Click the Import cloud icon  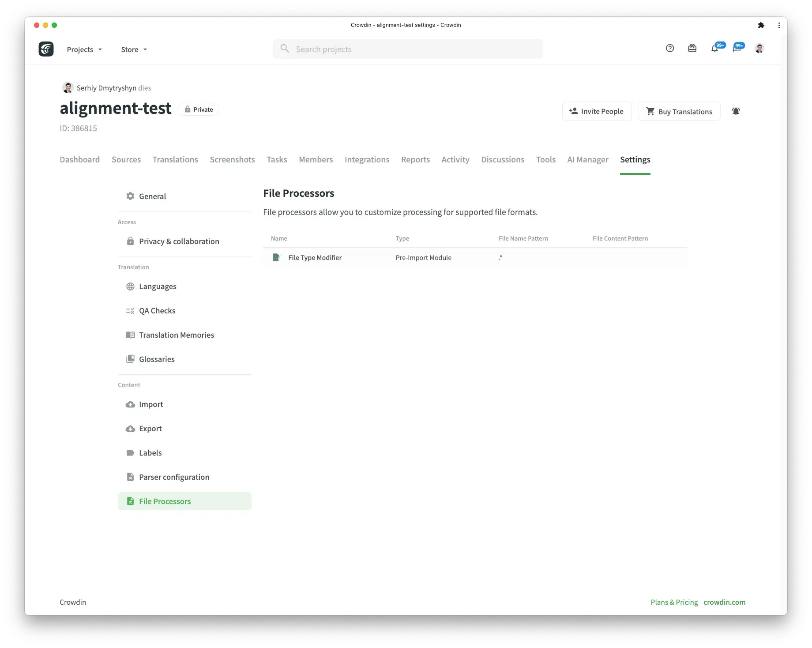point(130,404)
